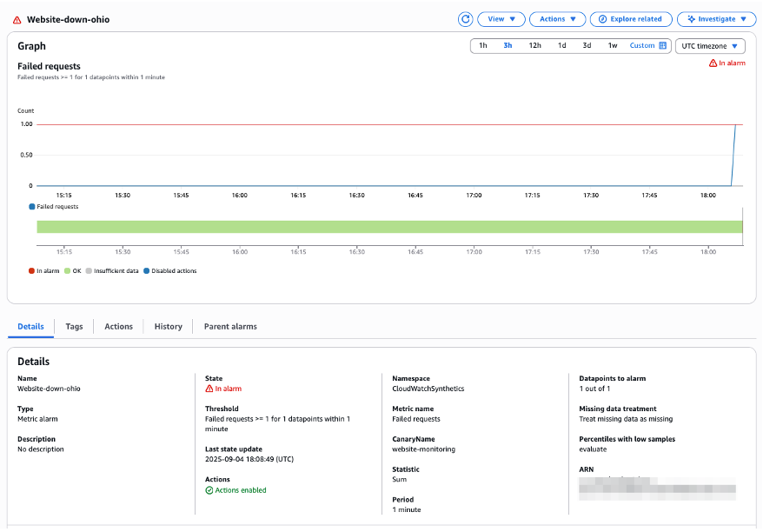This screenshot has height=532, width=783.
Task: Expand the Actions dropdown in header
Action: (556, 18)
